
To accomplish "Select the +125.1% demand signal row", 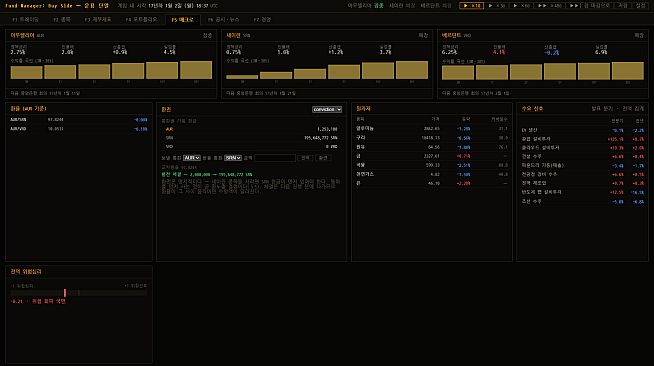I will click(582, 139).
